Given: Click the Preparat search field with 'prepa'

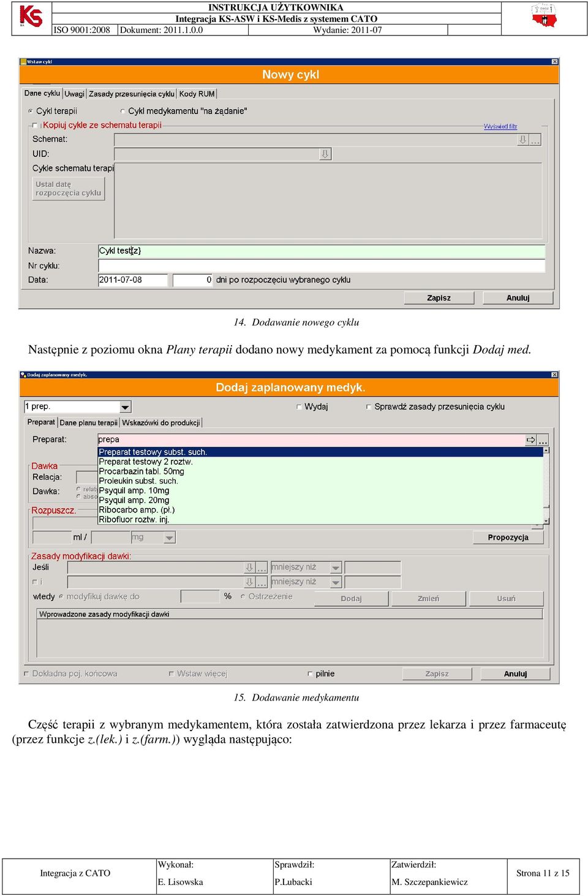Looking at the screenshot, I should point(311,440).
